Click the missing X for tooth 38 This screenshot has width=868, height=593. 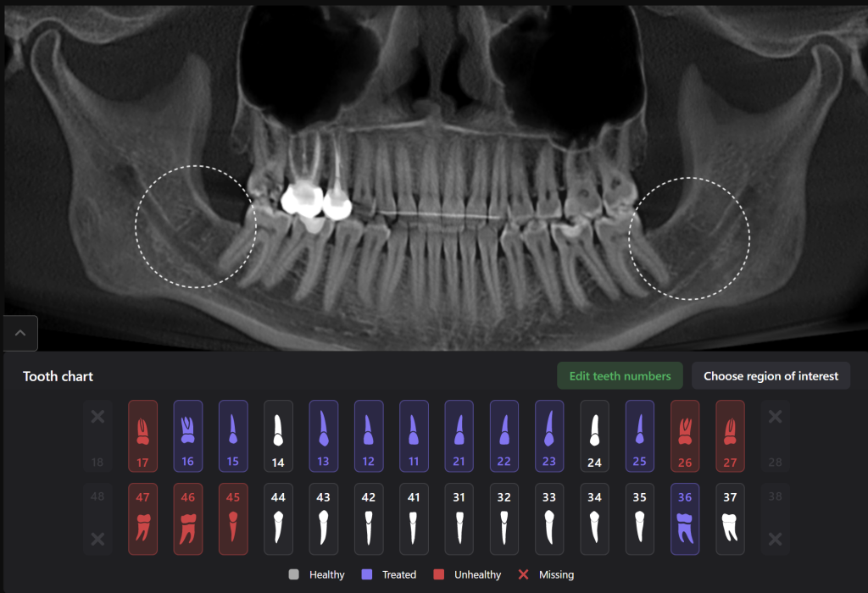tap(775, 539)
